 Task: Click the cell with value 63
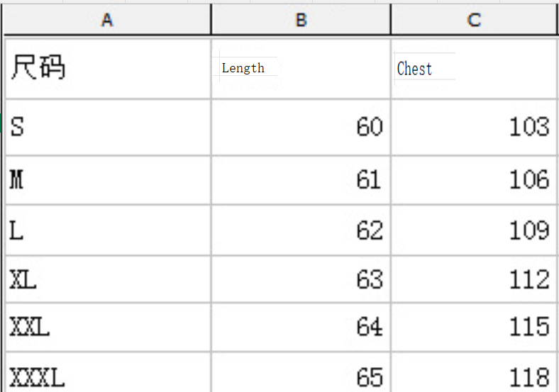pos(301,279)
